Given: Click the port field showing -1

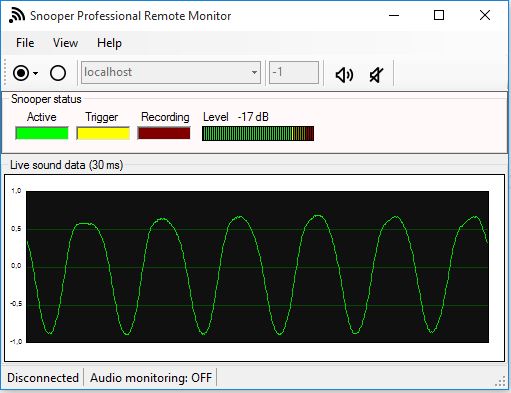Looking at the screenshot, I should (294, 72).
